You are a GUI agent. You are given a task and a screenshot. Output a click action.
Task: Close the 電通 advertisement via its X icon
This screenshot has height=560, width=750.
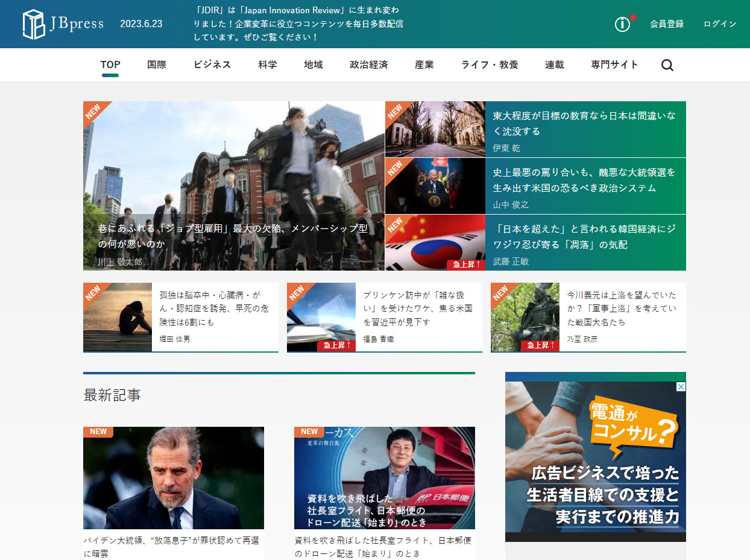[681, 388]
